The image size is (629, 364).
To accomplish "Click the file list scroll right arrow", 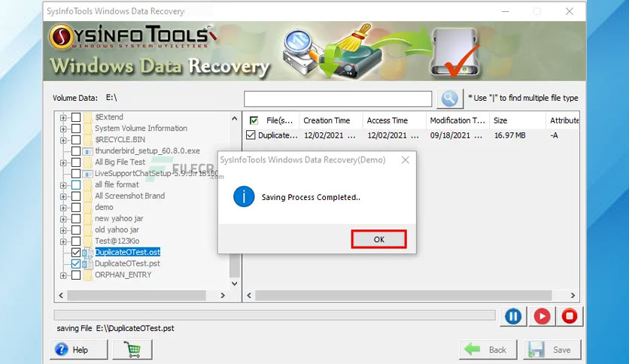I will 573,296.
